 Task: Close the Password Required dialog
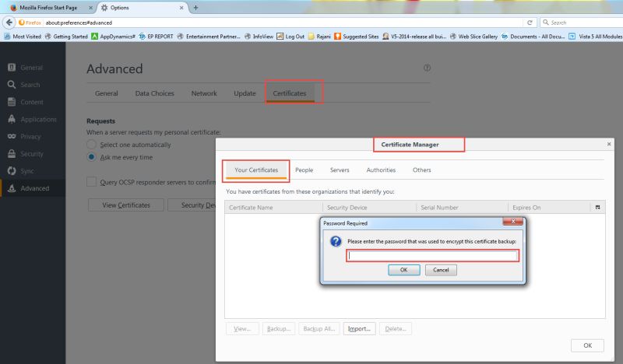point(513,222)
